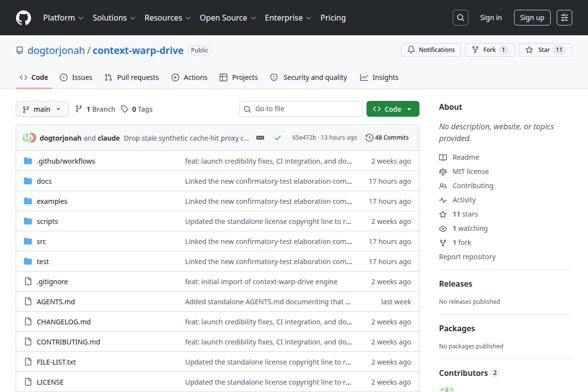
Task: Click book icon beside Readme
Action: pos(443,157)
